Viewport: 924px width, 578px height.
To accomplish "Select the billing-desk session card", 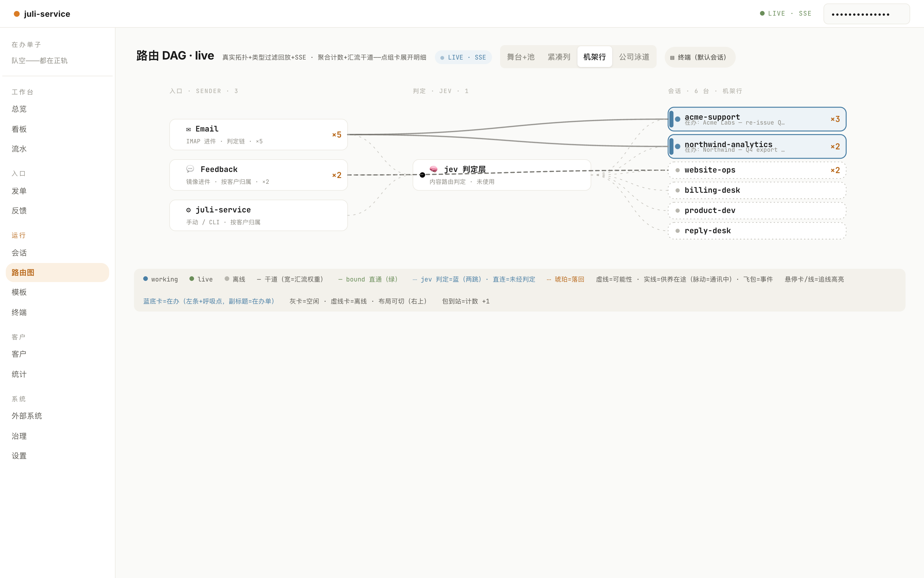I will 757,190.
